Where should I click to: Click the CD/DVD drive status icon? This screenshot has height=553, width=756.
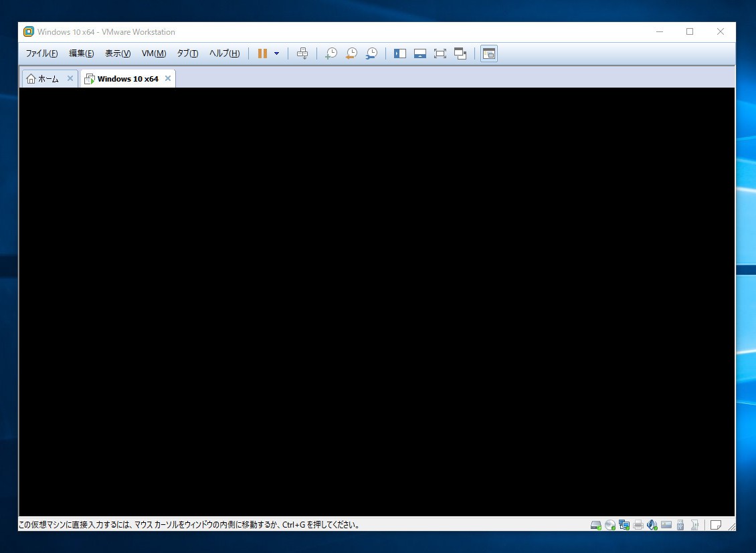click(610, 525)
